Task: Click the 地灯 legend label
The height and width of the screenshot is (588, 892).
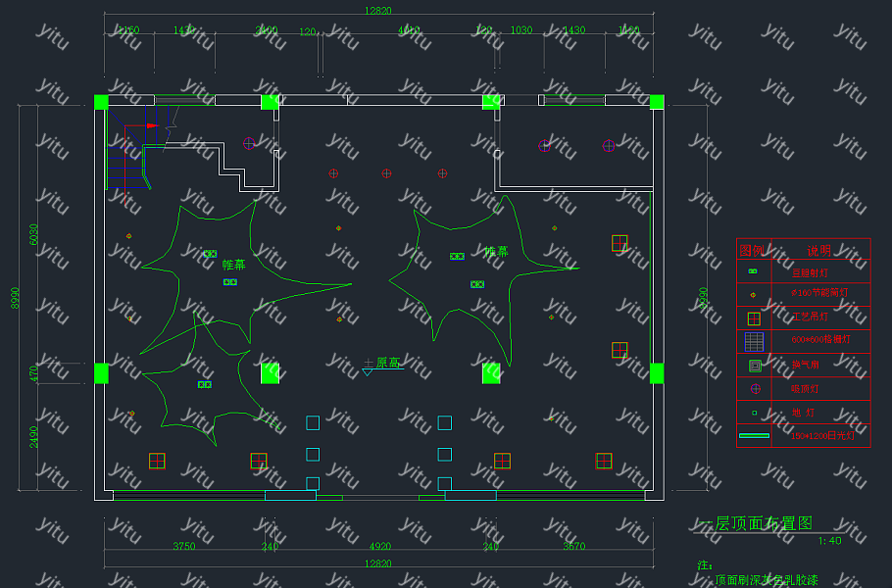Action: tap(803, 413)
